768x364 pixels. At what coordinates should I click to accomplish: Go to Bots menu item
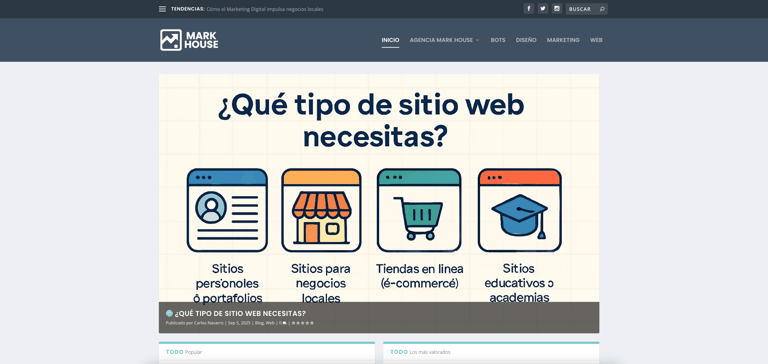tap(498, 40)
